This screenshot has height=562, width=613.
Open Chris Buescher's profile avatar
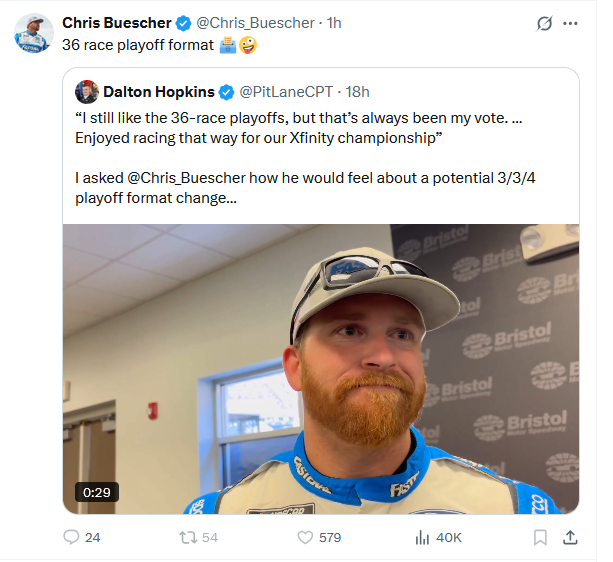tap(33, 33)
